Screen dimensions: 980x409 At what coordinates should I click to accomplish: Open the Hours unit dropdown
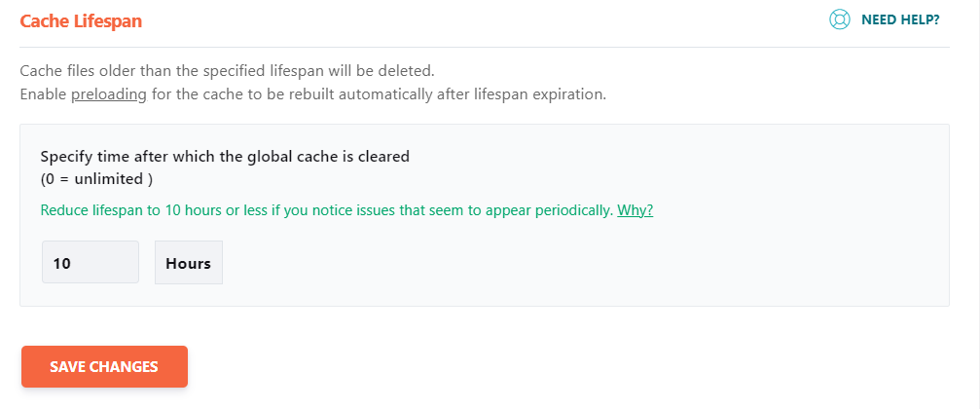[189, 263]
